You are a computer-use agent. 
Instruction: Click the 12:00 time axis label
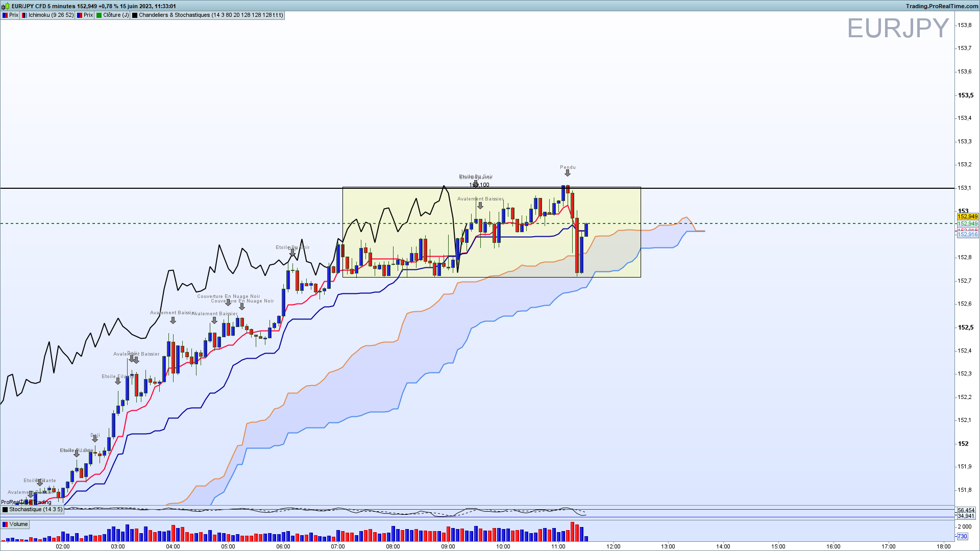[x=613, y=546]
